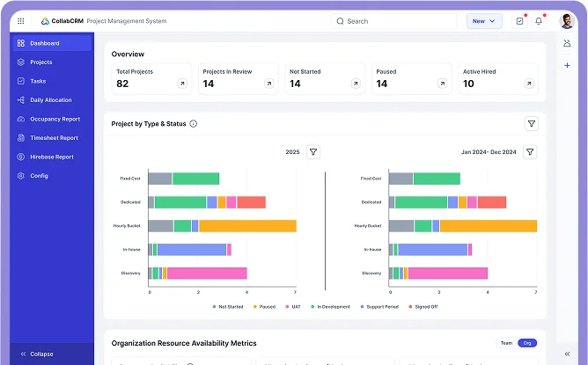The height and width of the screenshot is (365, 588).
Task: Select the Org toggle option
Action: [x=527, y=343]
